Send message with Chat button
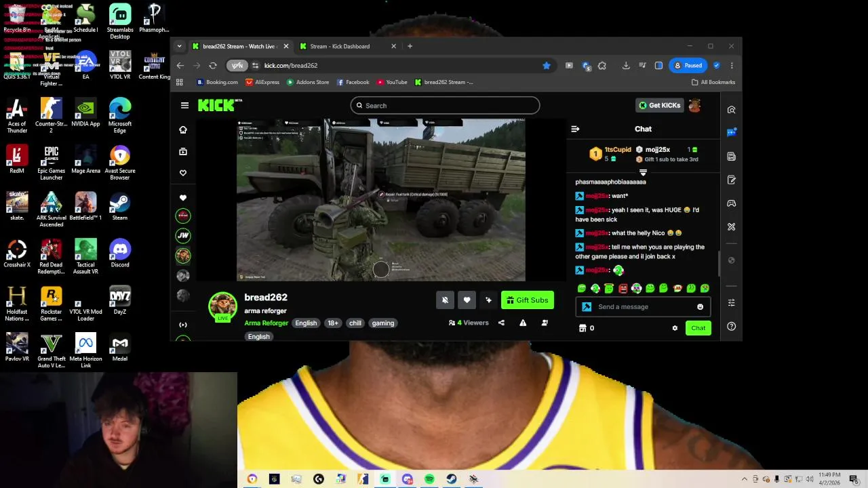This screenshot has height=488, width=868. (698, 328)
